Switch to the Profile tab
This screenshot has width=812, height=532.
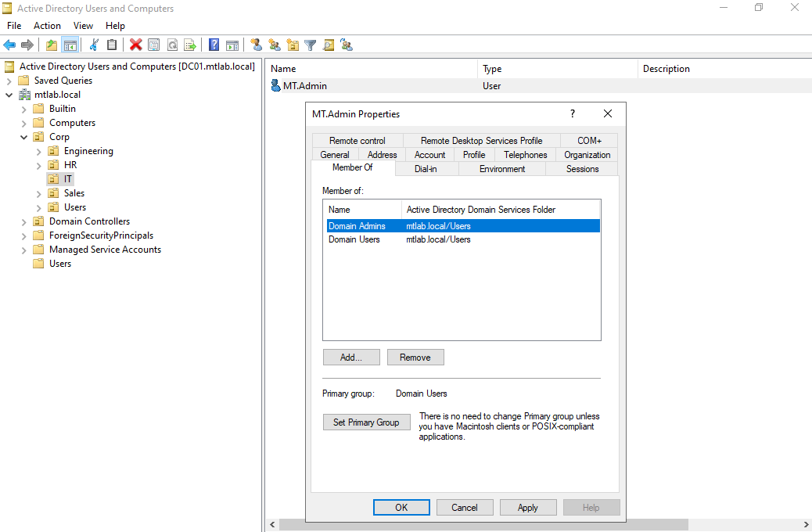474,154
